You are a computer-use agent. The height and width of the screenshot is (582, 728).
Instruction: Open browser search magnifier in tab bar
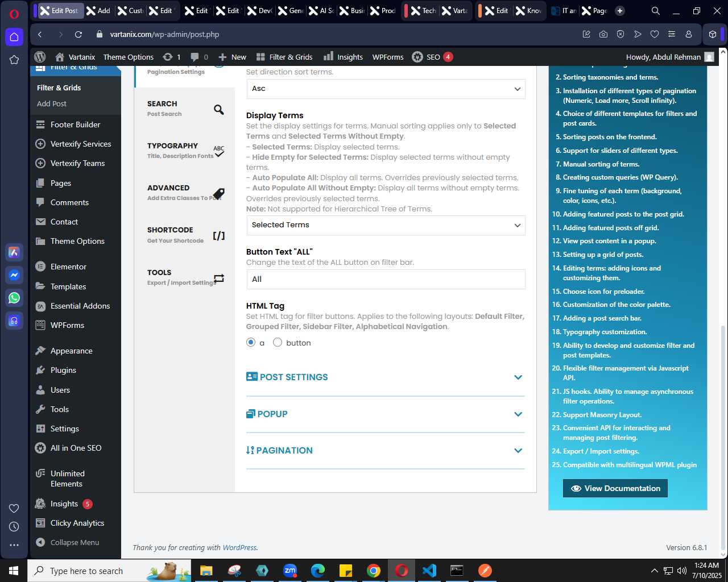point(656,11)
